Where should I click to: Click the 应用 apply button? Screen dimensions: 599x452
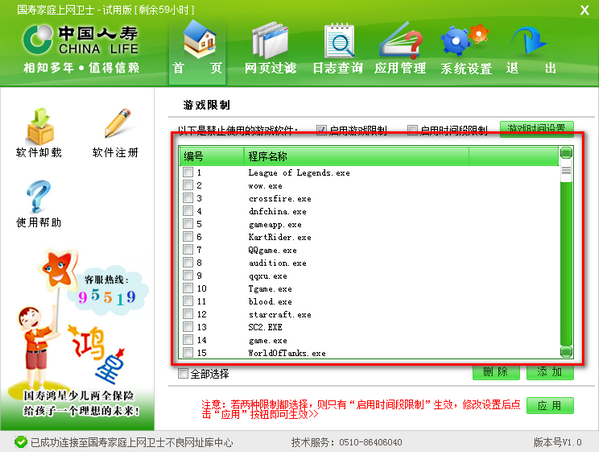pos(550,405)
